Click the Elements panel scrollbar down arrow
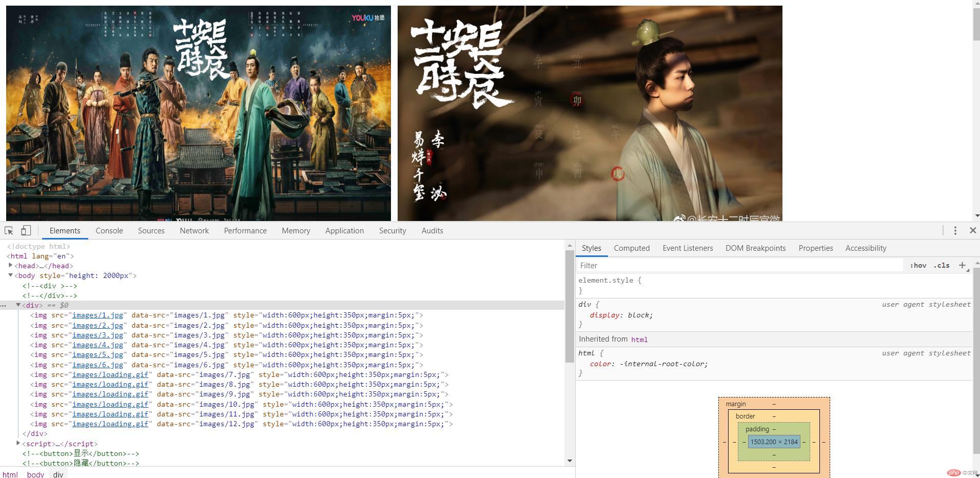The image size is (980, 478). [570, 461]
